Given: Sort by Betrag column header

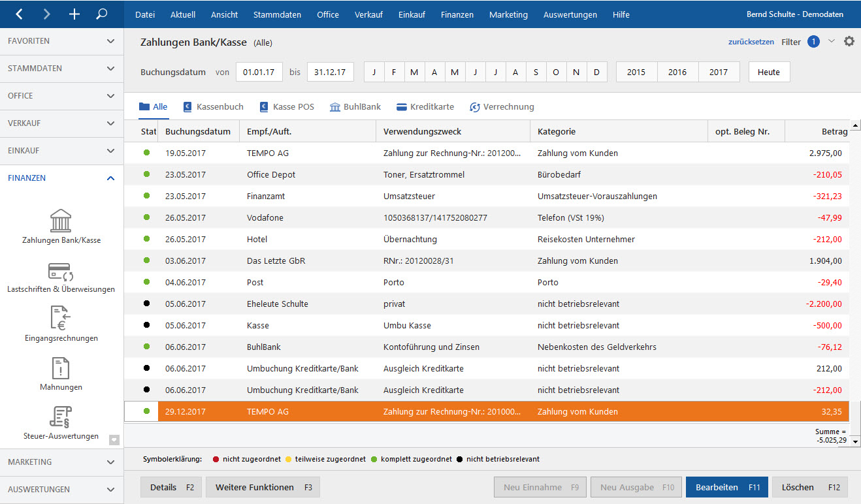Looking at the screenshot, I should click(817, 131).
